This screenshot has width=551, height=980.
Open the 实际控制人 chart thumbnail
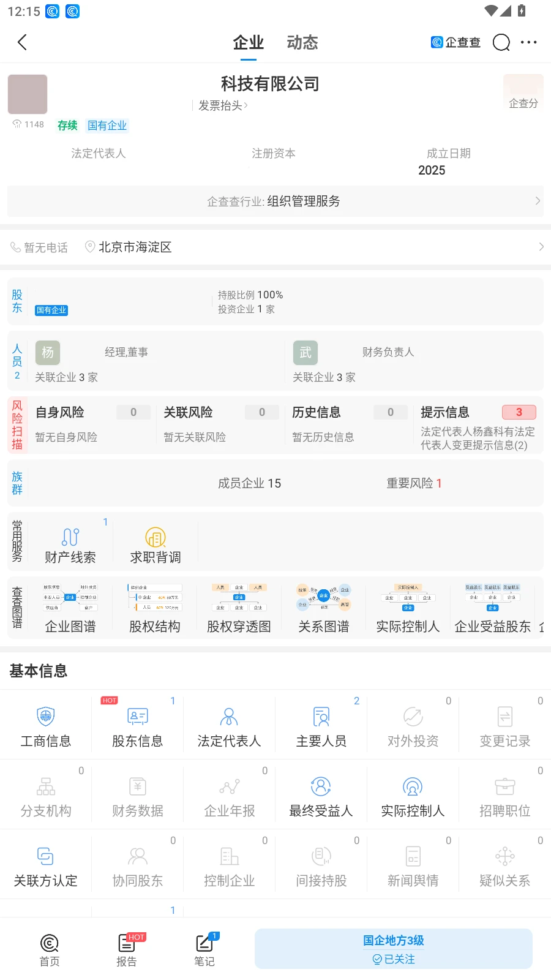tap(408, 608)
